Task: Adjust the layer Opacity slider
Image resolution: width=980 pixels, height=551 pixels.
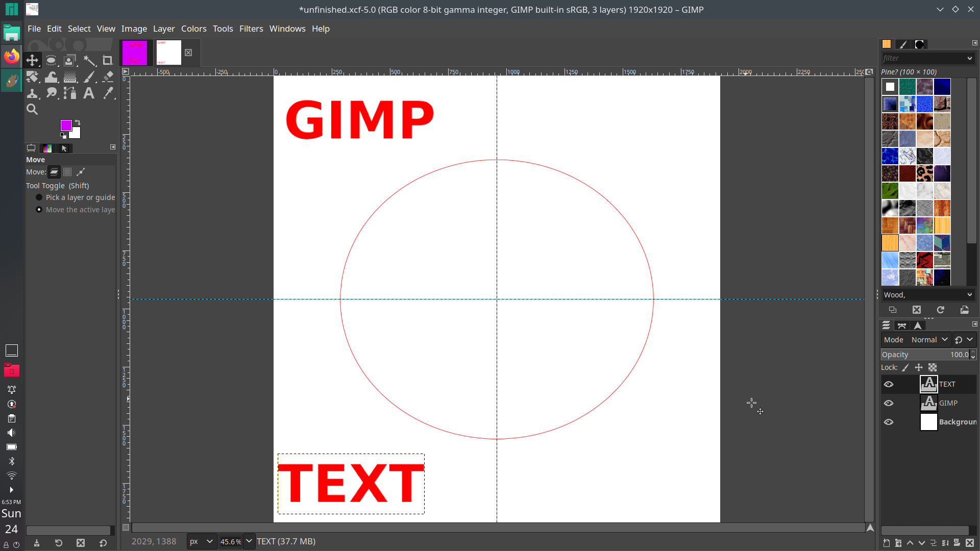Action: point(925,355)
